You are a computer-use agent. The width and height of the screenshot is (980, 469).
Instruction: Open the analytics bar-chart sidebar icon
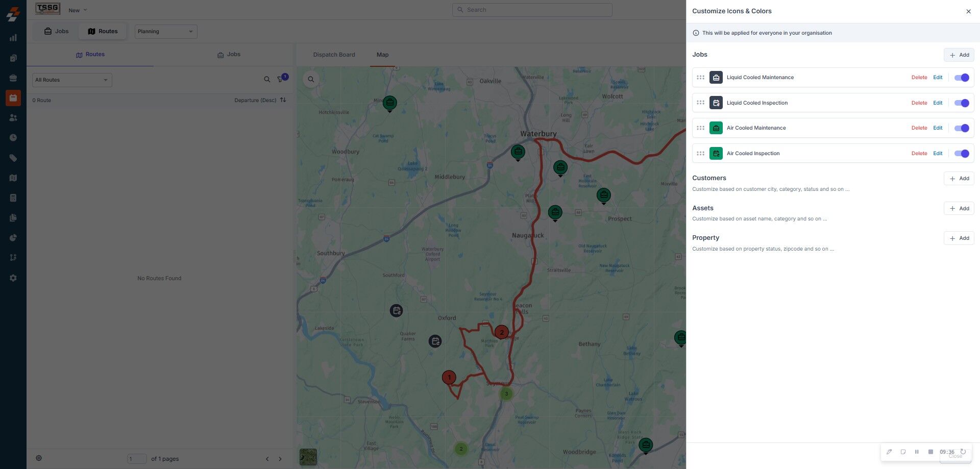point(13,38)
